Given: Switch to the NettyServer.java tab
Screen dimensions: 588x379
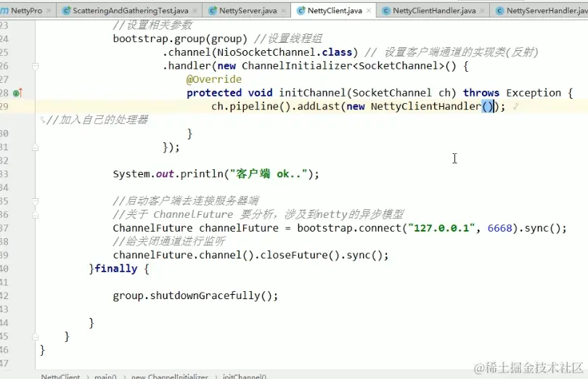Looking at the screenshot, I should coord(248,10).
